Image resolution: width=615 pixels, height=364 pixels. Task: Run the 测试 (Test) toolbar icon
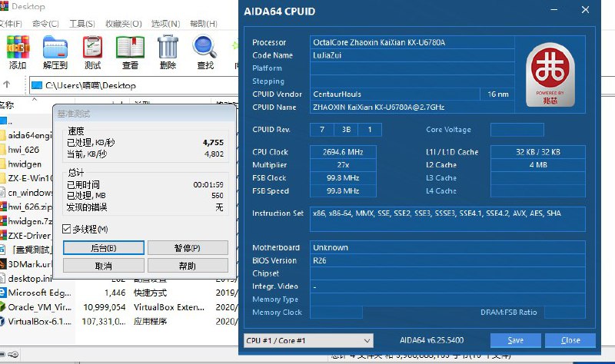pos(92,48)
